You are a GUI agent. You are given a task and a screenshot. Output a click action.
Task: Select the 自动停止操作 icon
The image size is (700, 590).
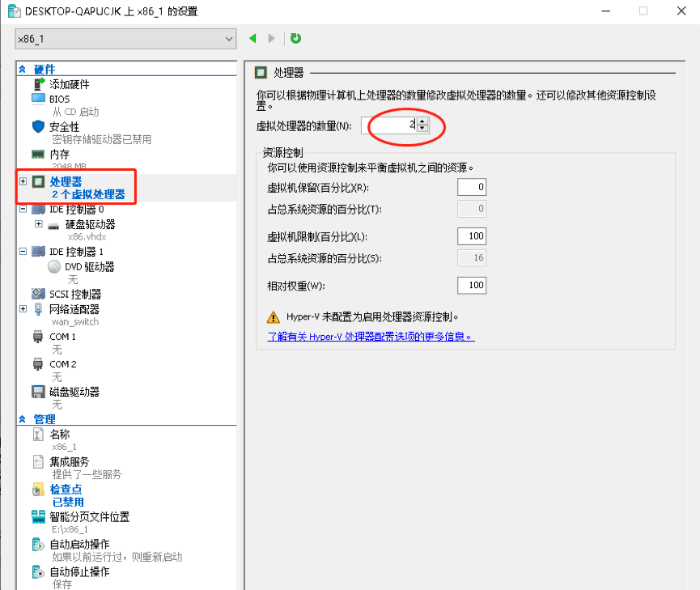(38, 572)
